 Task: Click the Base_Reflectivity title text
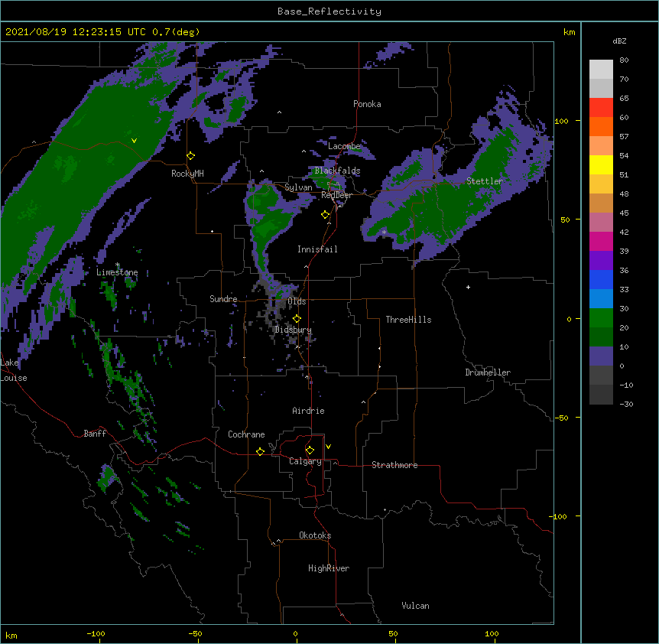pyautogui.click(x=329, y=11)
